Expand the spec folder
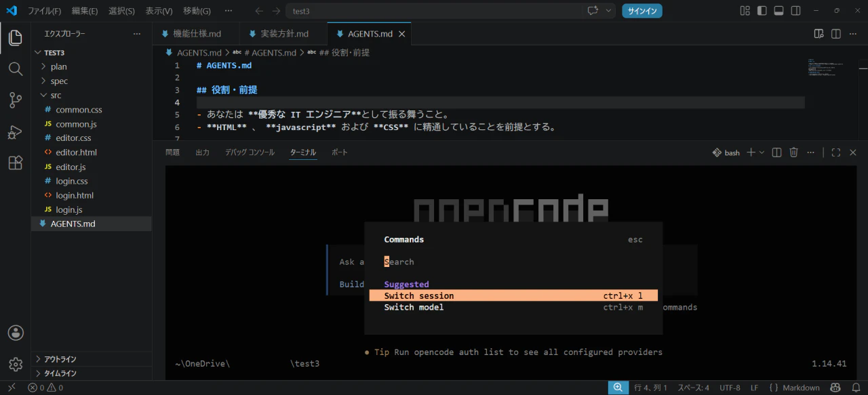868x395 pixels. pyautogui.click(x=91, y=81)
